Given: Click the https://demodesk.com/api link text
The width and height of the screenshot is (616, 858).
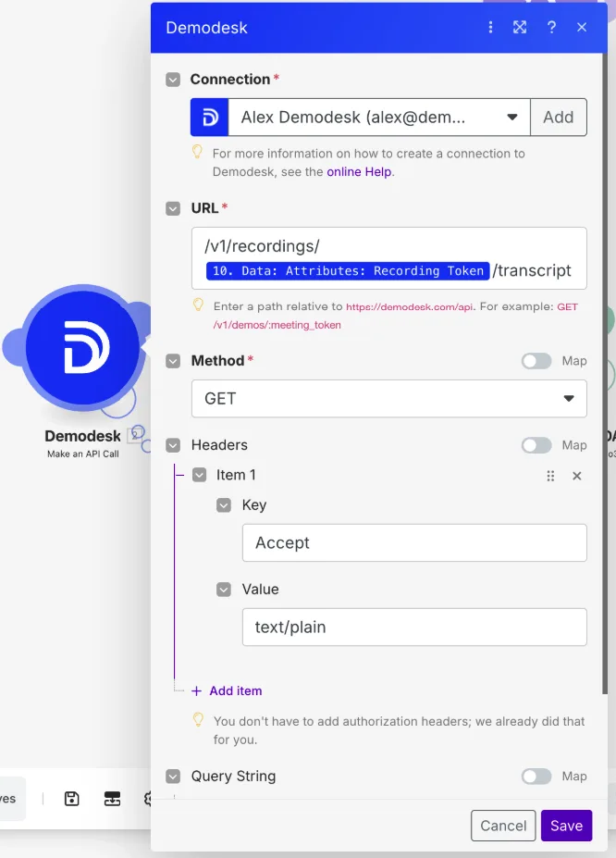Looking at the screenshot, I should click(x=410, y=307).
